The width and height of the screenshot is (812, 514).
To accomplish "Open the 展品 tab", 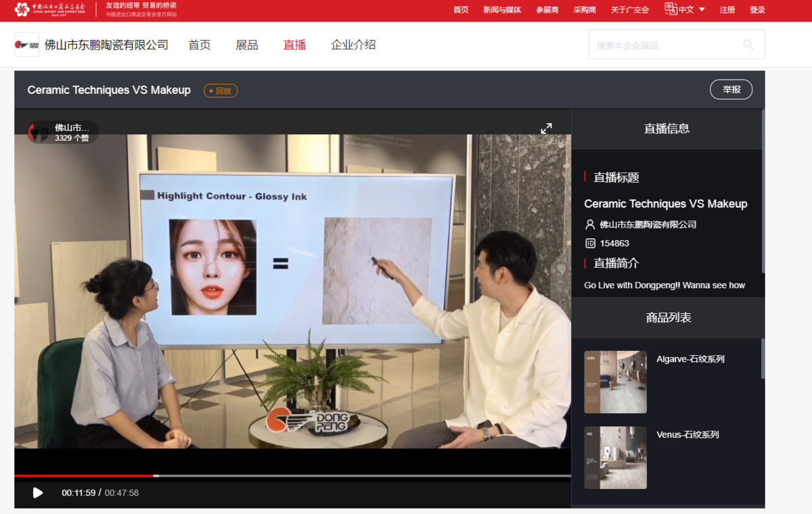I will pyautogui.click(x=247, y=45).
